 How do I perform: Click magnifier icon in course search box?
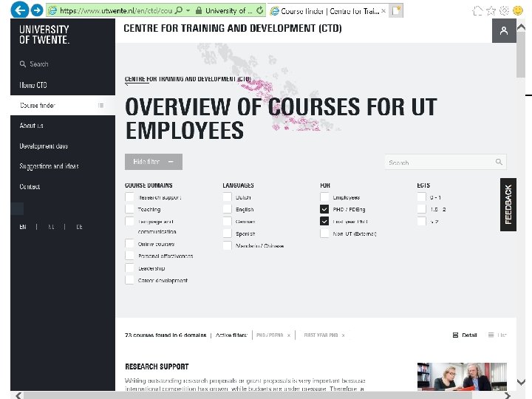[x=499, y=162]
